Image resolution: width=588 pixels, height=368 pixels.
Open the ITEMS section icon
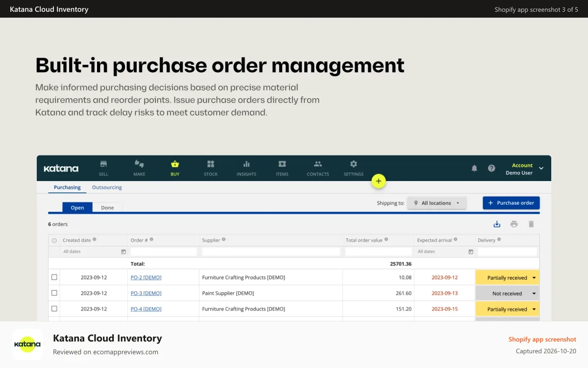point(282,164)
